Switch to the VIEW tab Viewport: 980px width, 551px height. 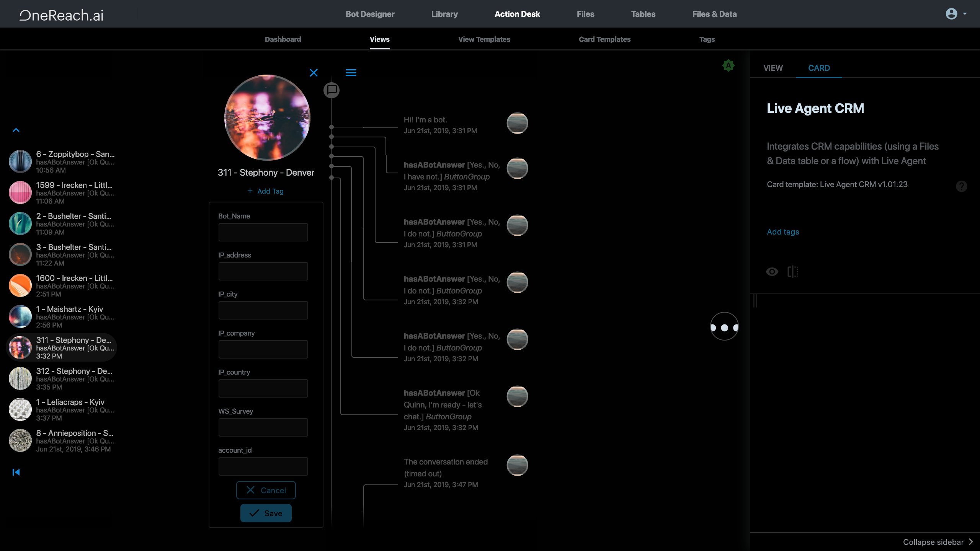(x=773, y=68)
